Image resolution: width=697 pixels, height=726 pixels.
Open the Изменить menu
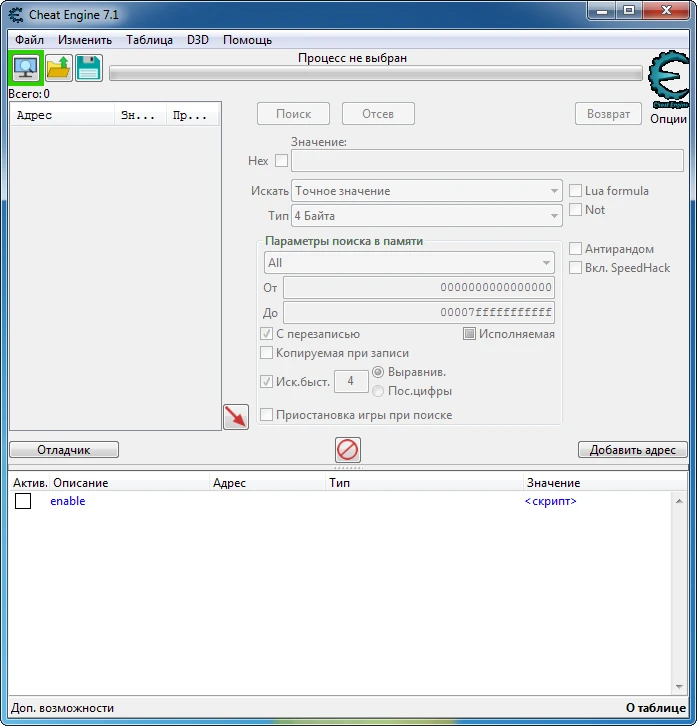coord(85,40)
